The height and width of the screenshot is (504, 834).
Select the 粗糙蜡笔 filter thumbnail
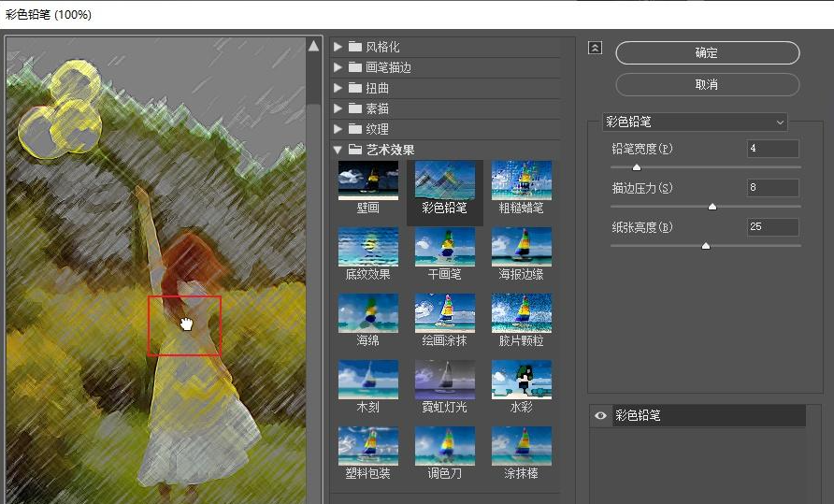[521, 180]
